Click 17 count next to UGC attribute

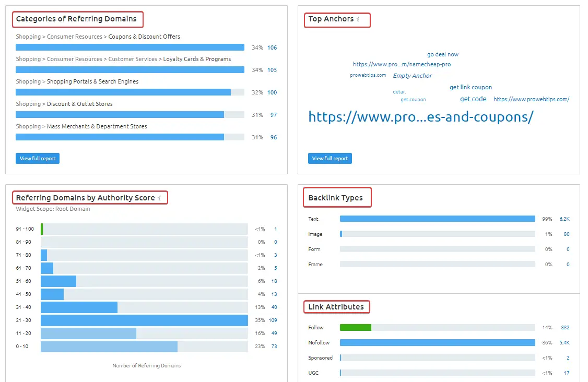[x=566, y=373]
